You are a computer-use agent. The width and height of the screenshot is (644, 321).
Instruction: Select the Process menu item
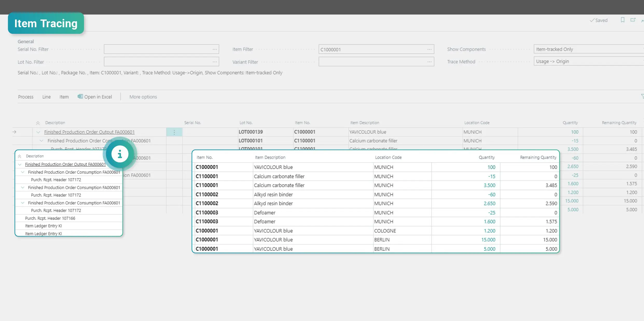(25, 96)
